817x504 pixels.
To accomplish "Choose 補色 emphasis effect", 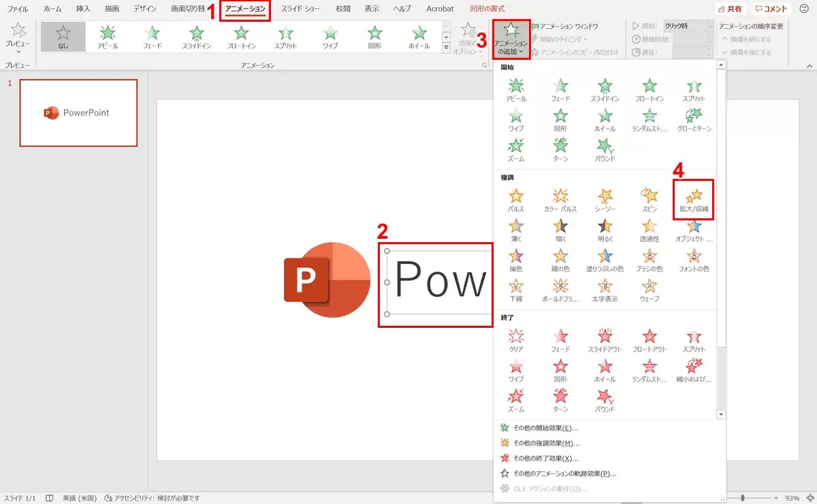I will click(x=516, y=260).
